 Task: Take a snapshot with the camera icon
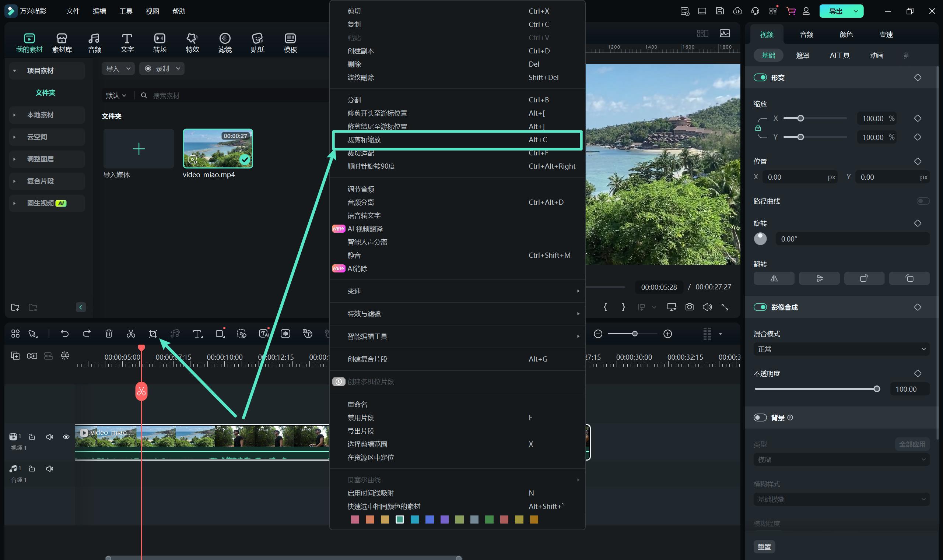click(x=689, y=307)
